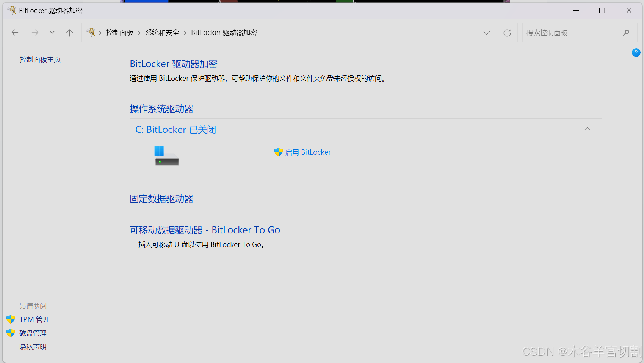Navigate to 系统和安全 breadcrumb
This screenshot has width=644, height=363.
(162, 33)
